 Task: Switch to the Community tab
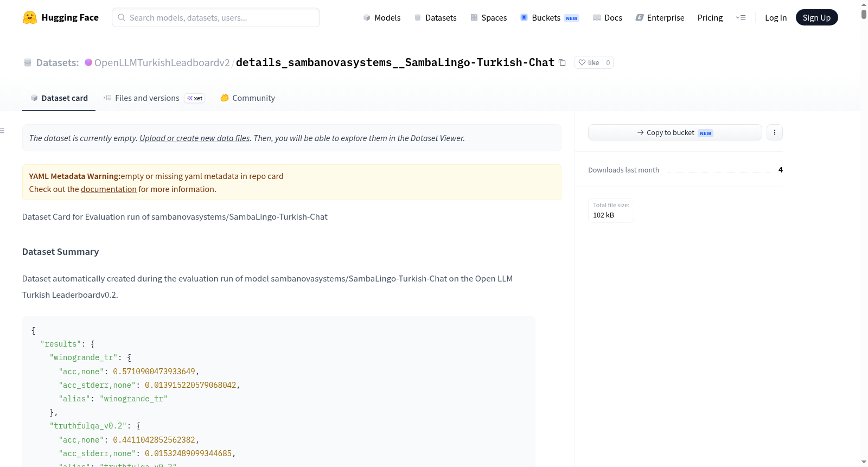pos(247,98)
